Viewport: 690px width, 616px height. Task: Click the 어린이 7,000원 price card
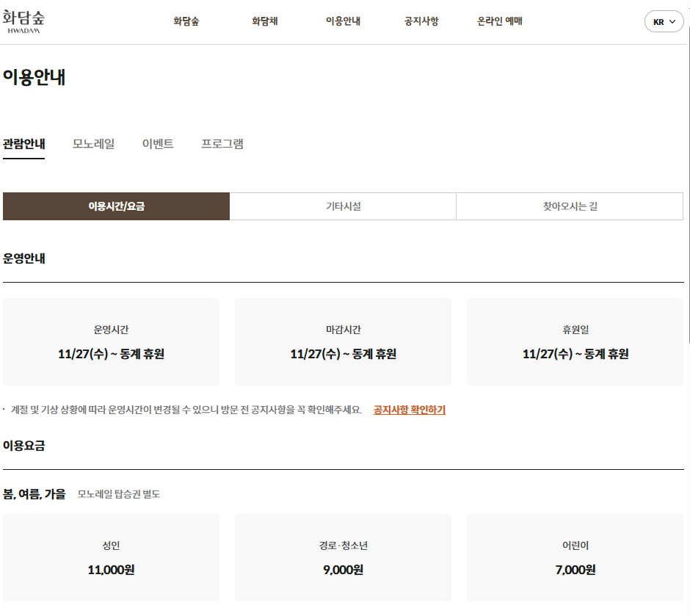[x=575, y=557]
